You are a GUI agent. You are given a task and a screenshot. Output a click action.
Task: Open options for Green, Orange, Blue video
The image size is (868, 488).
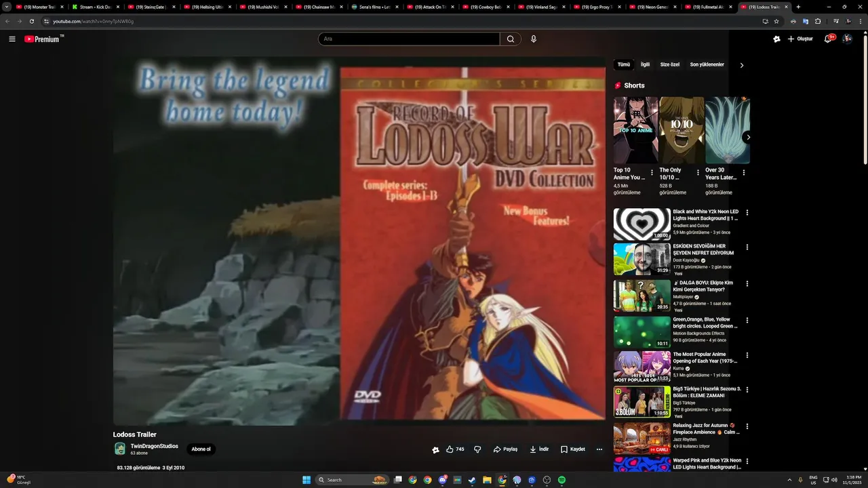pyautogui.click(x=747, y=321)
